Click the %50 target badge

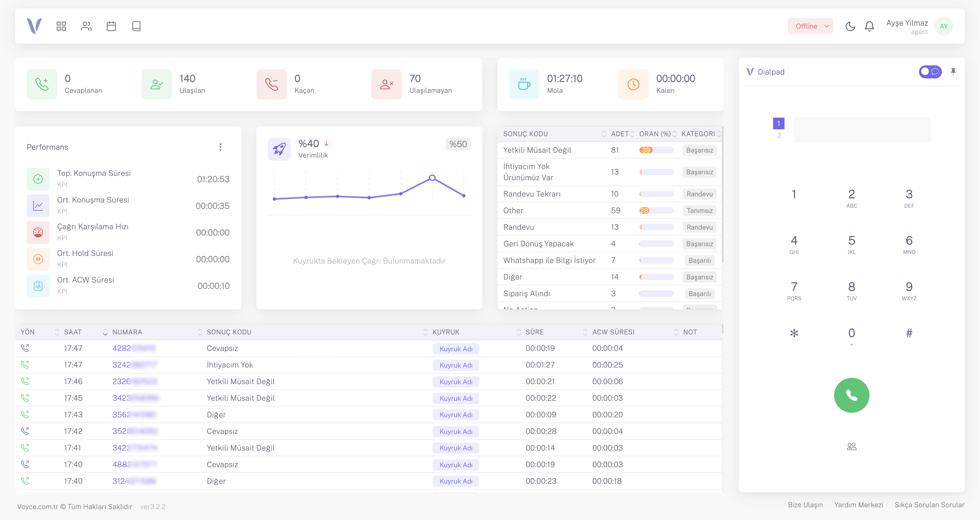[458, 144]
